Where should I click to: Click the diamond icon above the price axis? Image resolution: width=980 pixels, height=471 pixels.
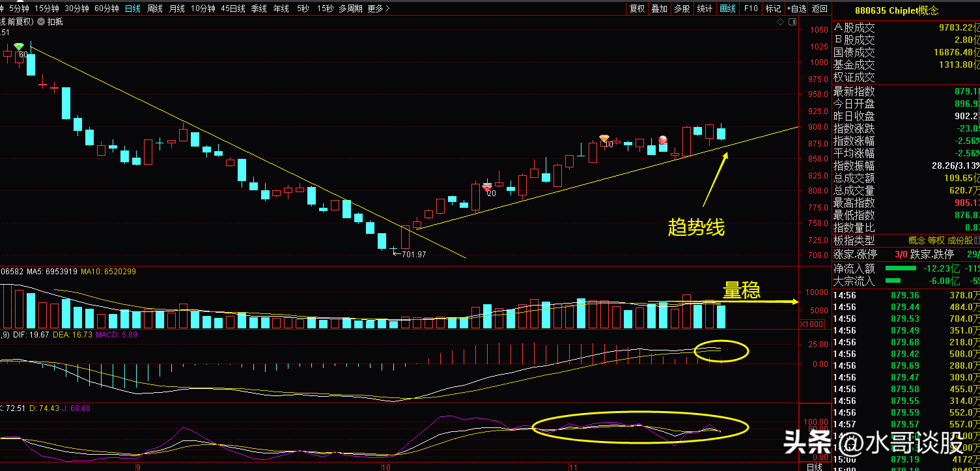(x=780, y=21)
